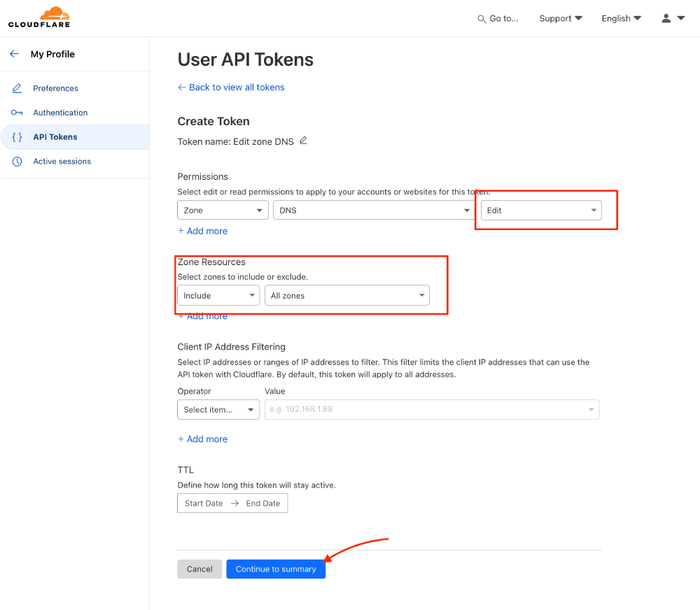700x610 pixels.
Task: Click Continue to summary button
Action: point(276,569)
